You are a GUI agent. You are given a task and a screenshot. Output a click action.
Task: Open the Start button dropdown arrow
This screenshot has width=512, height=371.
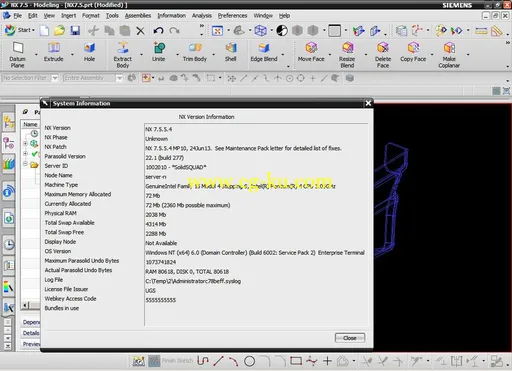tap(33, 30)
